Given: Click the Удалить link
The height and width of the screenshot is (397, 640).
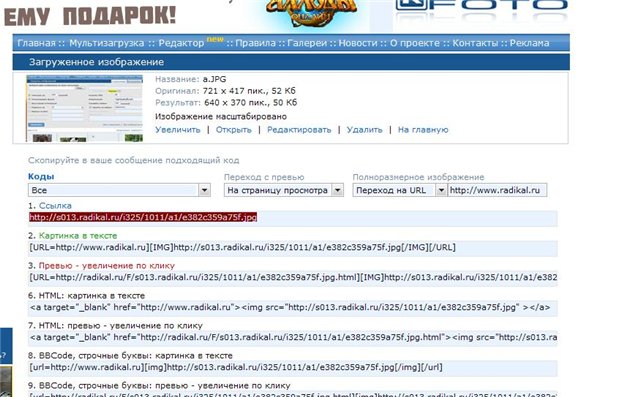Looking at the screenshot, I should [364, 130].
